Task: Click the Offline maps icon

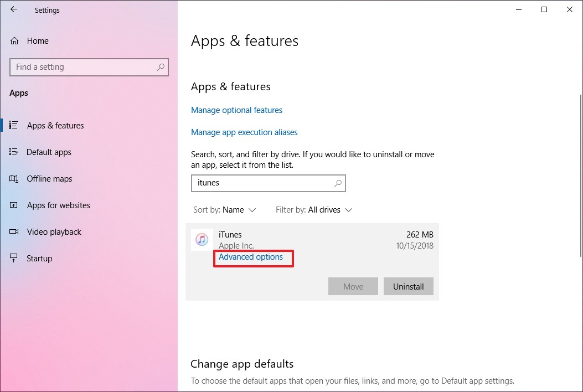Action: point(14,179)
